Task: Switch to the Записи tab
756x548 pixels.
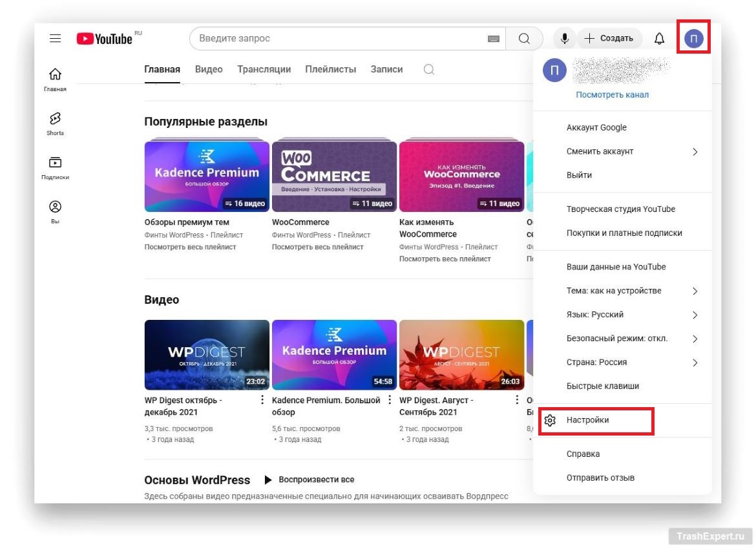Action: [386, 69]
